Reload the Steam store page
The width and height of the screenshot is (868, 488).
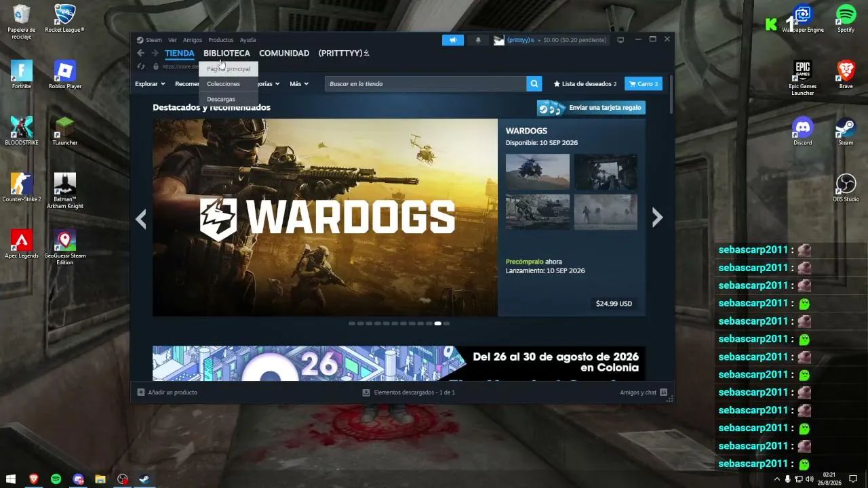click(141, 66)
